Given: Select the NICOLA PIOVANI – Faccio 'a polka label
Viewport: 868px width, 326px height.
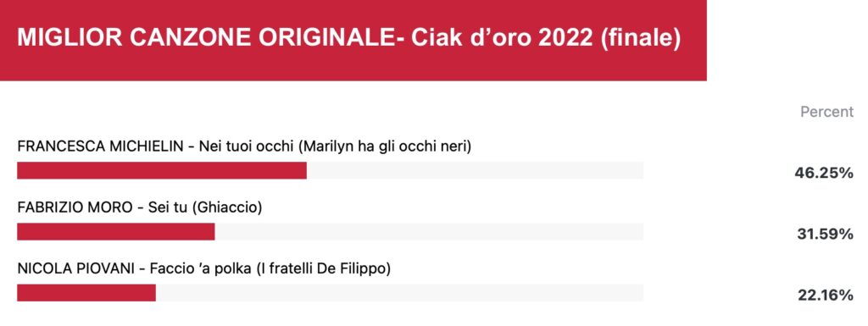Looking at the screenshot, I should point(204,269).
